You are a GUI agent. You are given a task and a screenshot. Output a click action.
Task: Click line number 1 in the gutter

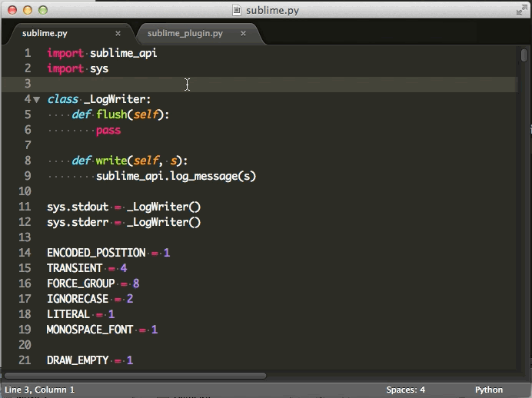point(28,53)
